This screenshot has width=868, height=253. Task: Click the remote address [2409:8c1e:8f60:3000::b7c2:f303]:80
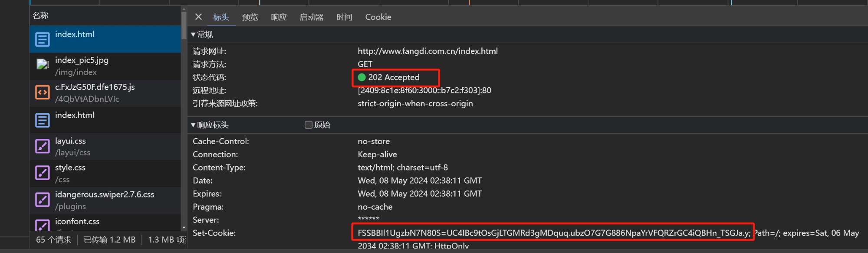[424, 90]
